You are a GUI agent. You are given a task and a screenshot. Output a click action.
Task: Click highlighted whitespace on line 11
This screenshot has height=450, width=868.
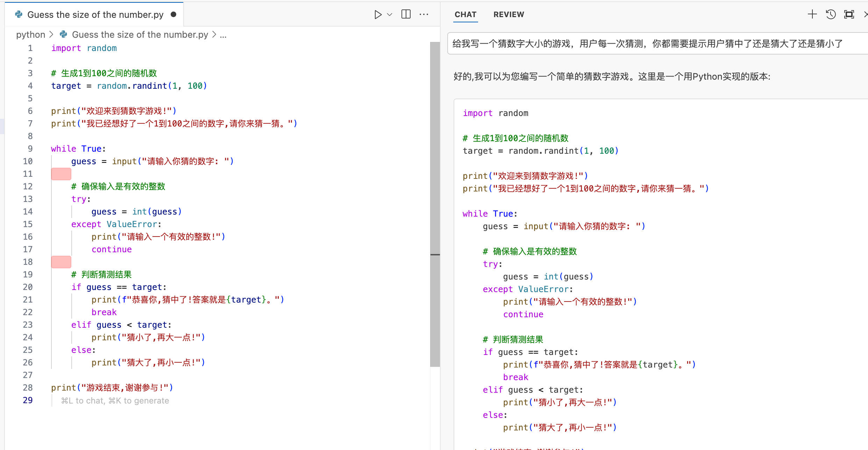[x=61, y=174]
